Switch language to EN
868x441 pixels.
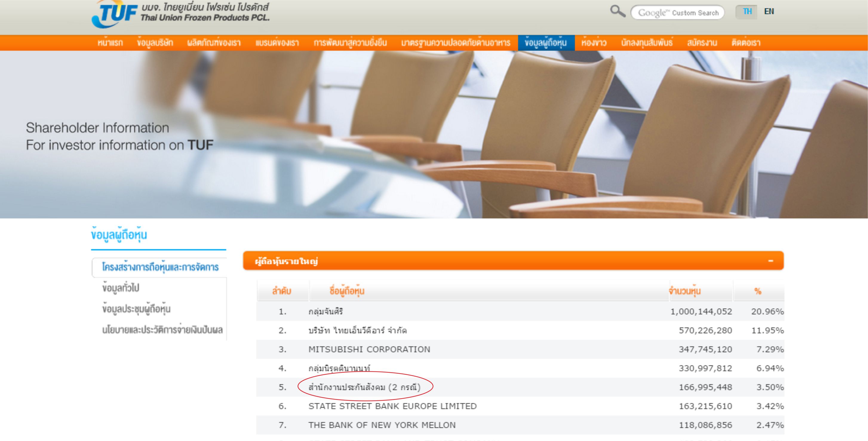tap(769, 12)
